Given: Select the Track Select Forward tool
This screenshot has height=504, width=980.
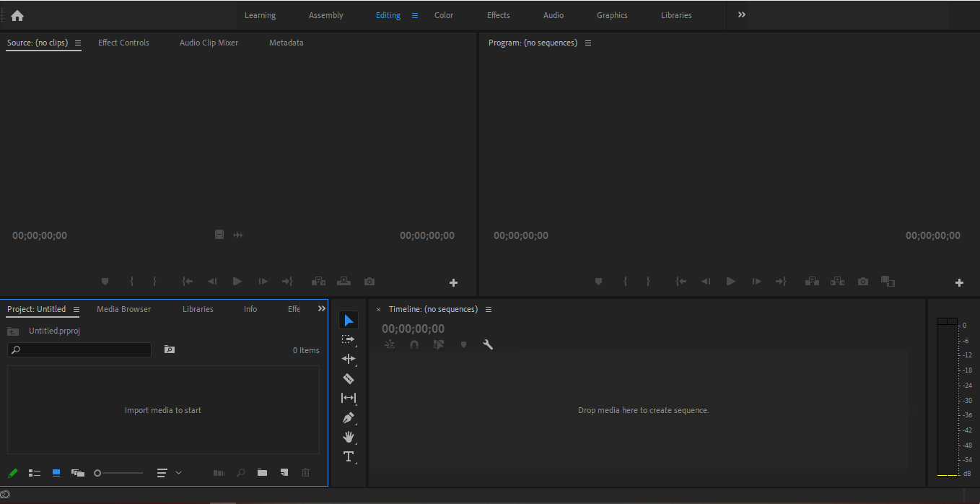Looking at the screenshot, I should 349,339.
